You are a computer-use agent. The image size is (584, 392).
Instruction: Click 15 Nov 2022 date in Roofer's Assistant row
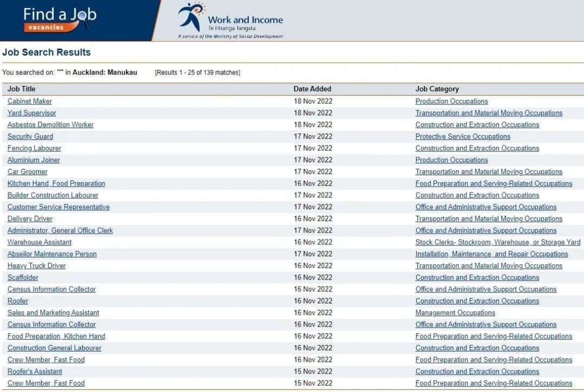313,371
